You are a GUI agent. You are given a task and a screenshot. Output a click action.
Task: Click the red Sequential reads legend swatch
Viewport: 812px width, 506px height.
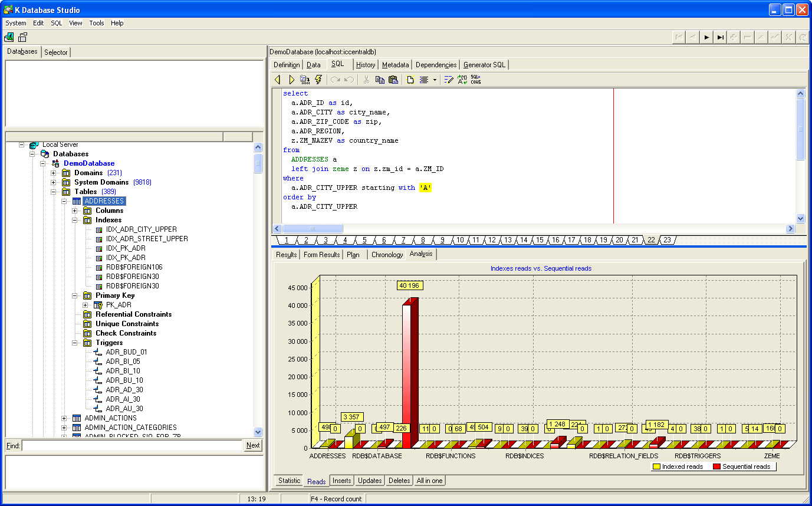point(716,466)
